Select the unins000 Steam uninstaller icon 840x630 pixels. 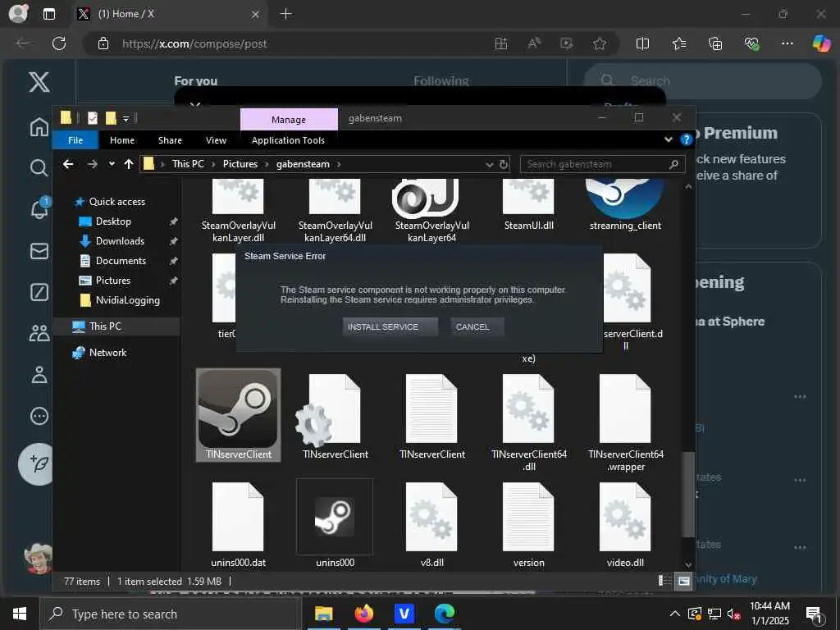335,524
